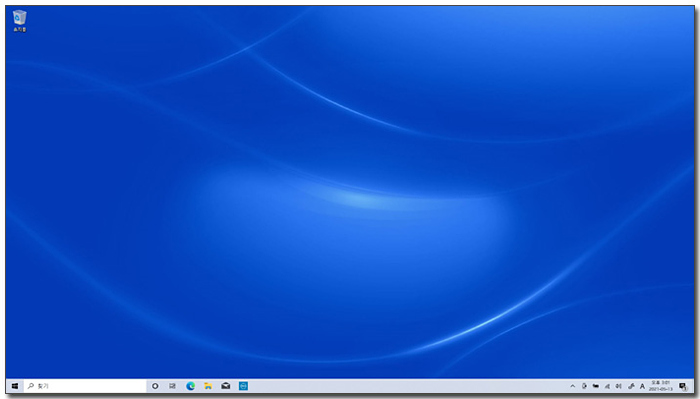The height and width of the screenshot is (399, 700).
Task: Open the volume speaker tray icon
Action: click(x=619, y=387)
